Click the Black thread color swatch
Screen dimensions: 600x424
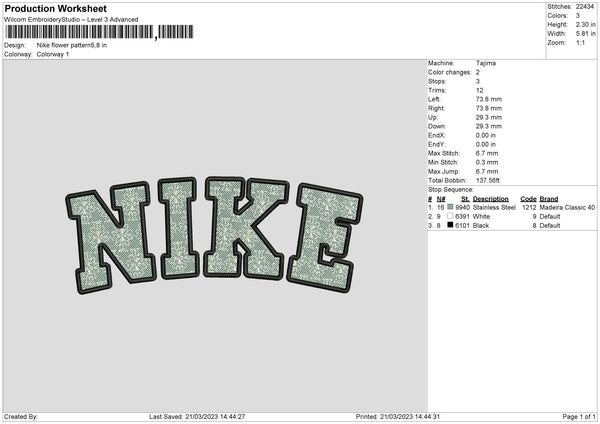(x=450, y=225)
